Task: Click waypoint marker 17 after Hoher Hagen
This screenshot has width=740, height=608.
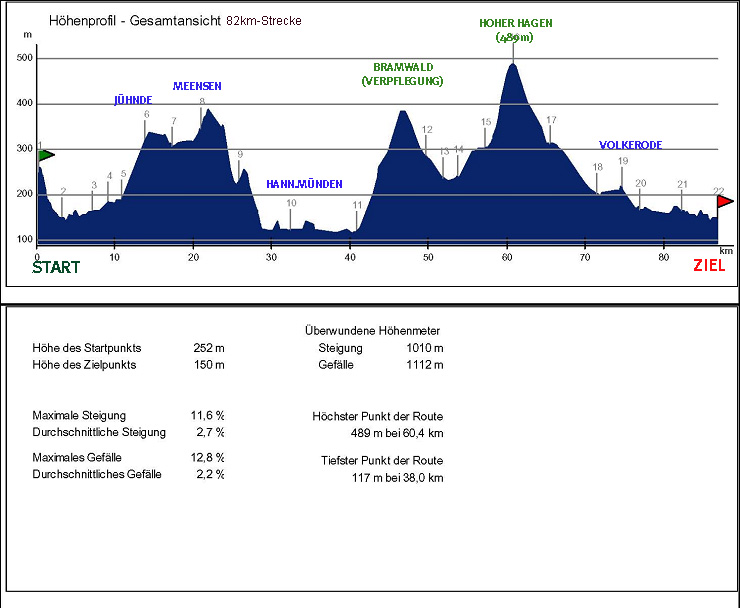Action: 551,121
